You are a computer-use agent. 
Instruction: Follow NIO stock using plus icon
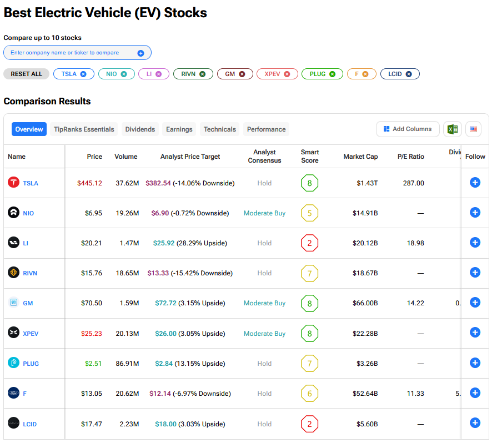coord(475,212)
